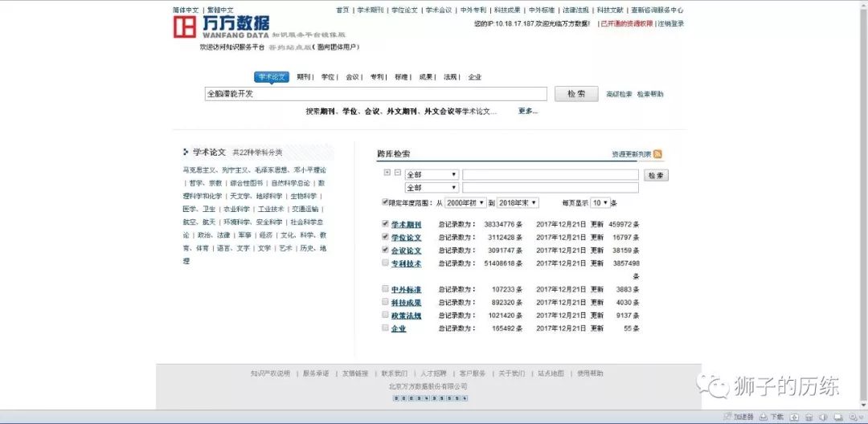This screenshot has width=868, height=424.
Task: Click the Wanfang Data logo
Action: [x=222, y=26]
